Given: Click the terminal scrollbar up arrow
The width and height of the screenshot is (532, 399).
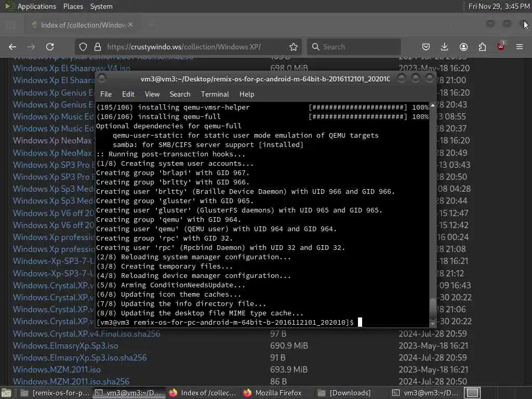Looking at the screenshot, I should (433, 105).
